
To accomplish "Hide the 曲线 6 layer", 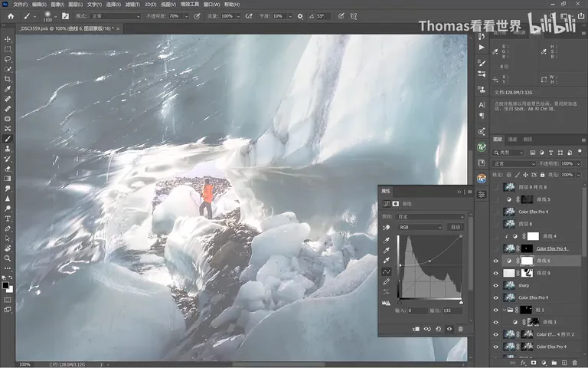I will coord(496,261).
